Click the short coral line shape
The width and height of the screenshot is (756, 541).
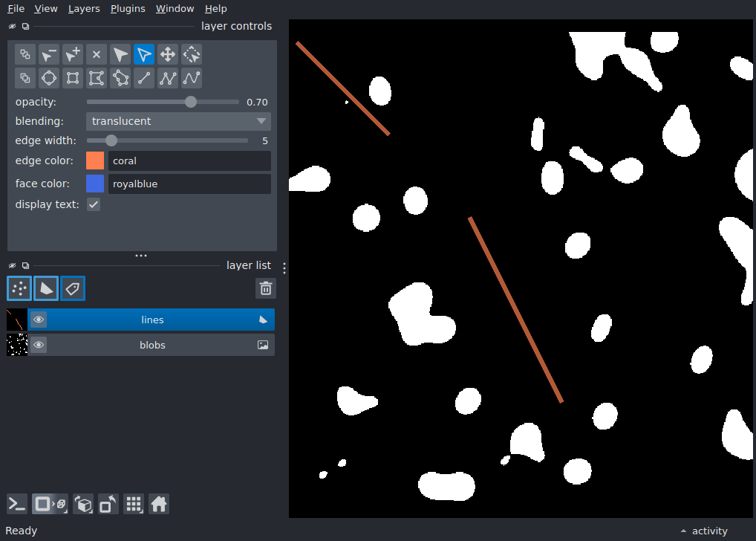pyautogui.click(x=343, y=88)
